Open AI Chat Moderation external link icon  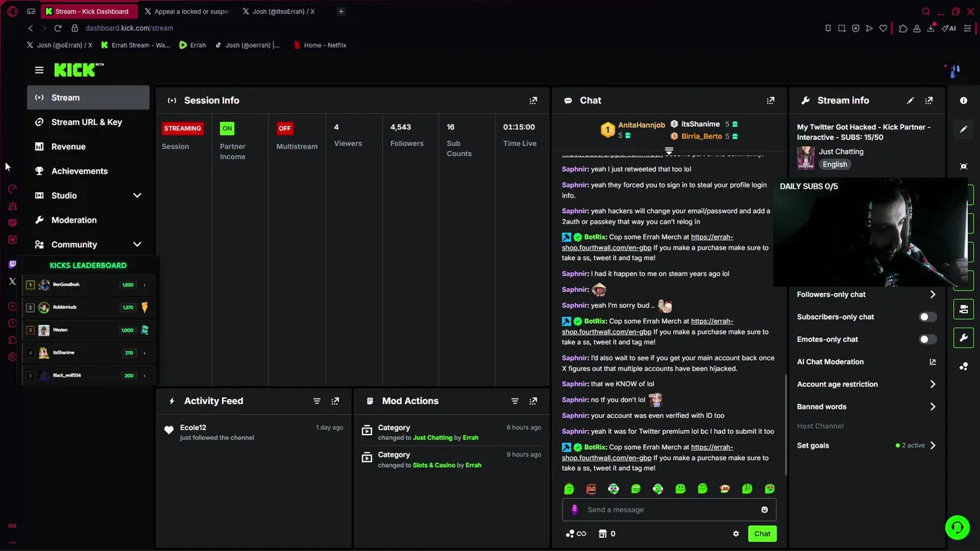tap(933, 362)
